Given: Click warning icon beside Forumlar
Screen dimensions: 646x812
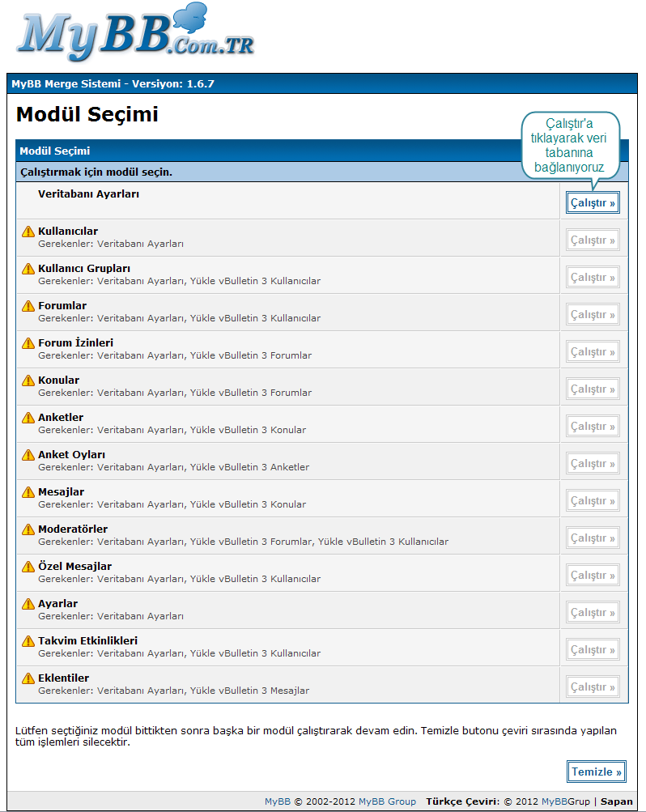Looking at the screenshot, I should coord(28,306).
